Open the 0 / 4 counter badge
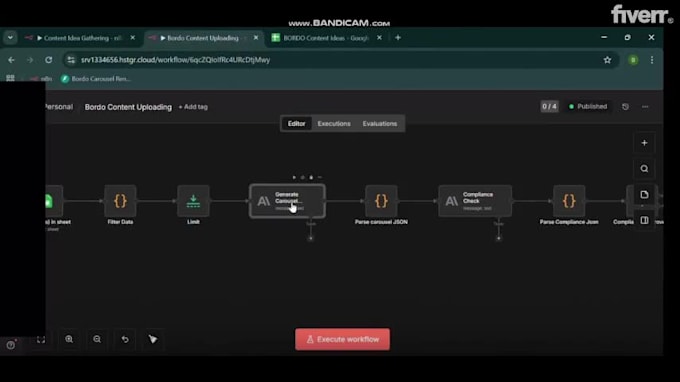This screenshot has height=382, width=680. point(549,107)
